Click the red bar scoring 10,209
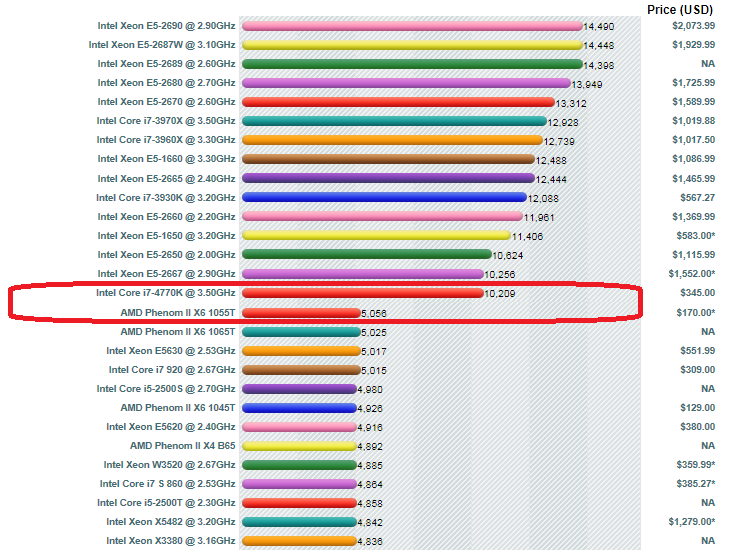This screenshot has width=743, height=551. tap(362, 293)
